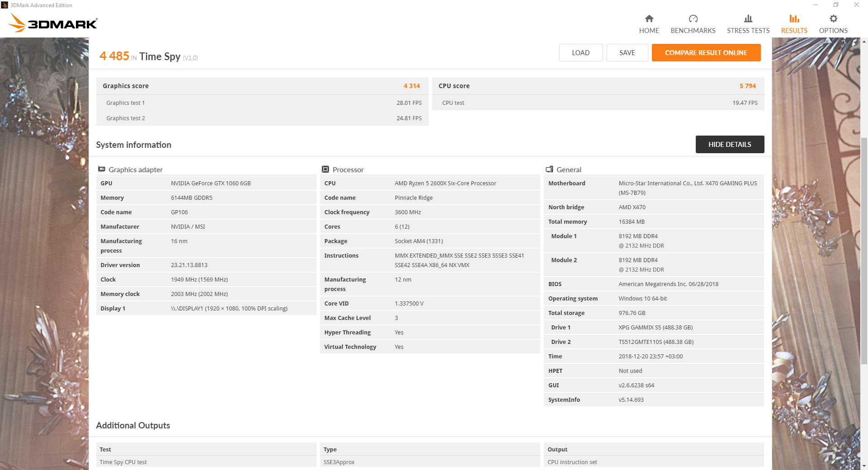Open the Options gear icon
Image resolution: width=868 pixels, height=470 pixels.
[833, 19]
